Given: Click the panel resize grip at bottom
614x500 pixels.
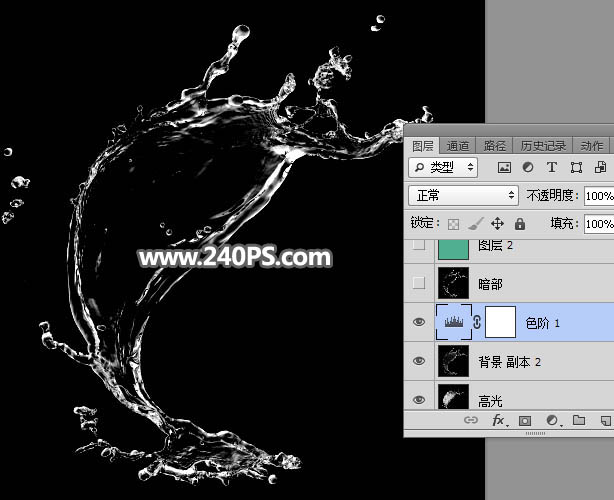Looking at the screenshot, I should coord(535,433).
